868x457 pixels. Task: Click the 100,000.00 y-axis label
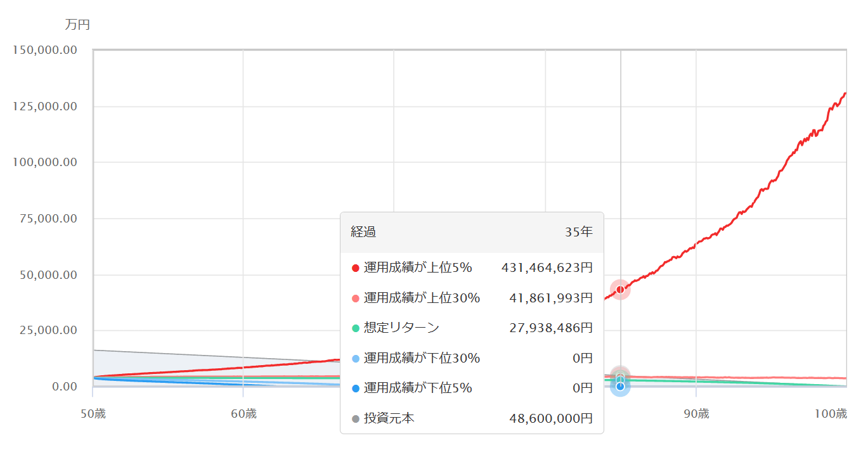tap(45, 162)
